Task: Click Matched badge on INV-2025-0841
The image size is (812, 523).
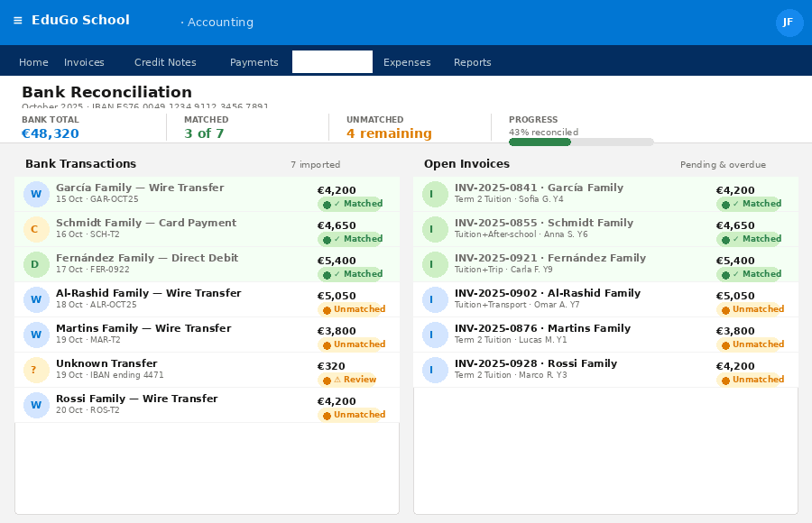Action: (750, 204)
